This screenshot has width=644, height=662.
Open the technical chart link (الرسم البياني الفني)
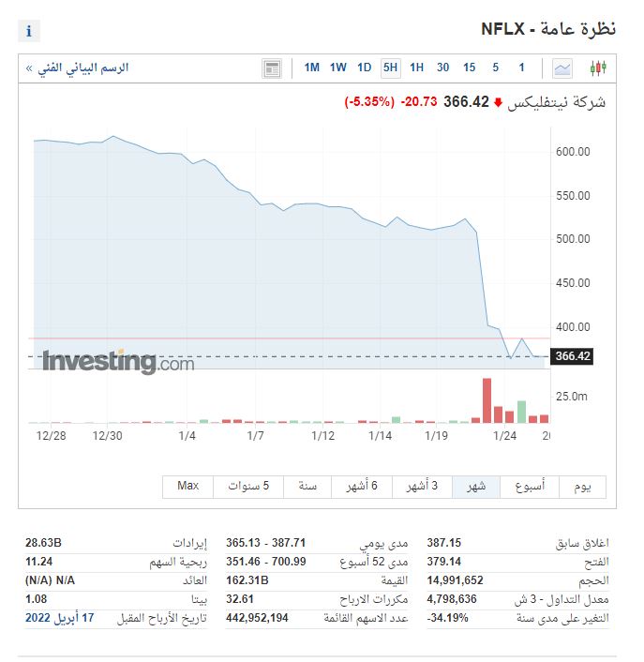[79, 68]
